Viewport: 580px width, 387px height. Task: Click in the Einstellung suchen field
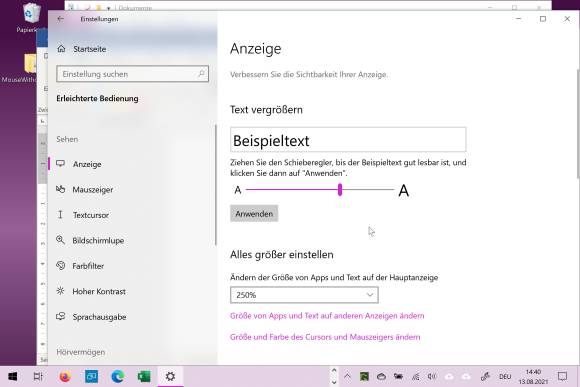[132, 74]
